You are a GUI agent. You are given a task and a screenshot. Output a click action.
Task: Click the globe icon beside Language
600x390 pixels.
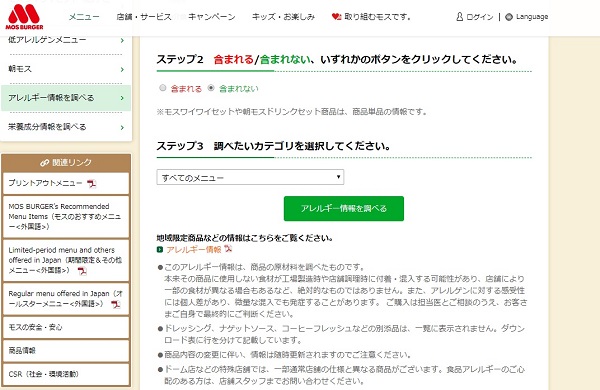509,17
